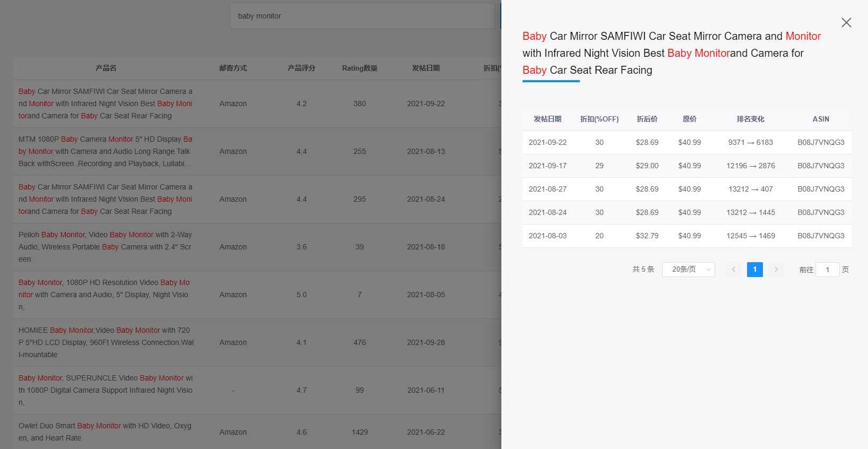Screen dimensions: 868x449
Task: Click the 产品评分 column header
Action: tap(301, 68)
